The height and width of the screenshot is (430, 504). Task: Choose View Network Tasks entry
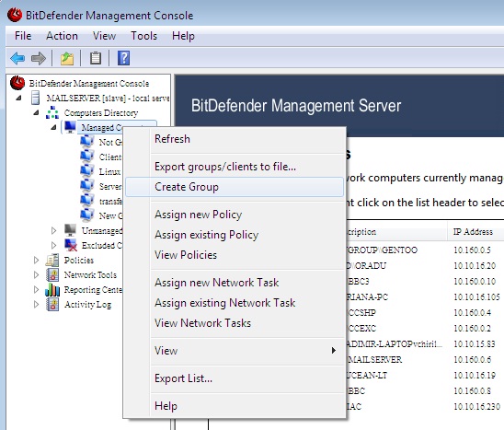(x=235, y=323)
